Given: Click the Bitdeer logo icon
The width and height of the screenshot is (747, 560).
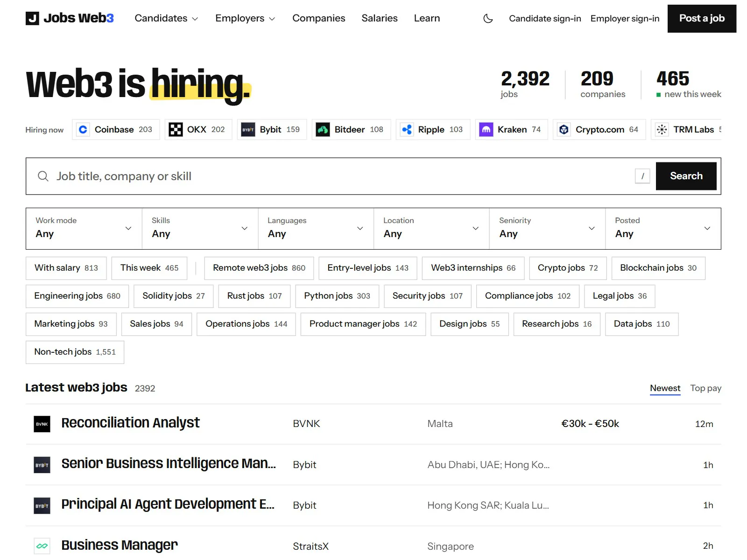Looking at the screenshot, I should pos(323,129).
